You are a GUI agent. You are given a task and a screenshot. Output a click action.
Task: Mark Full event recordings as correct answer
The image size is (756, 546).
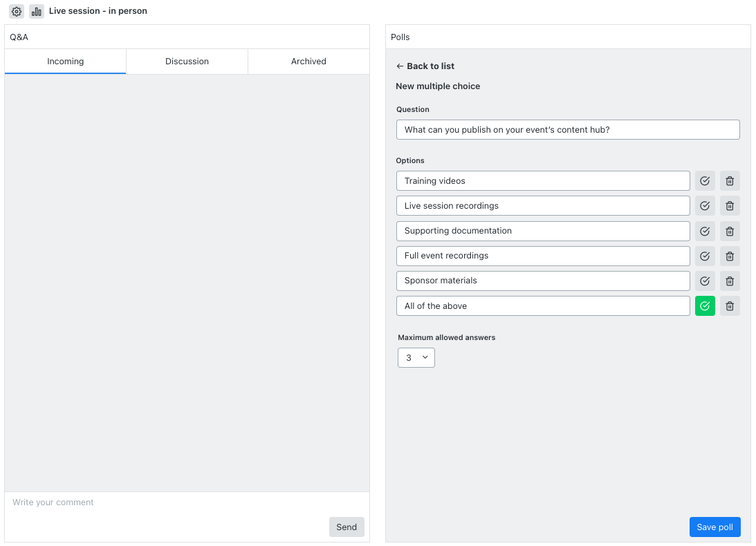tap(705, 256)
